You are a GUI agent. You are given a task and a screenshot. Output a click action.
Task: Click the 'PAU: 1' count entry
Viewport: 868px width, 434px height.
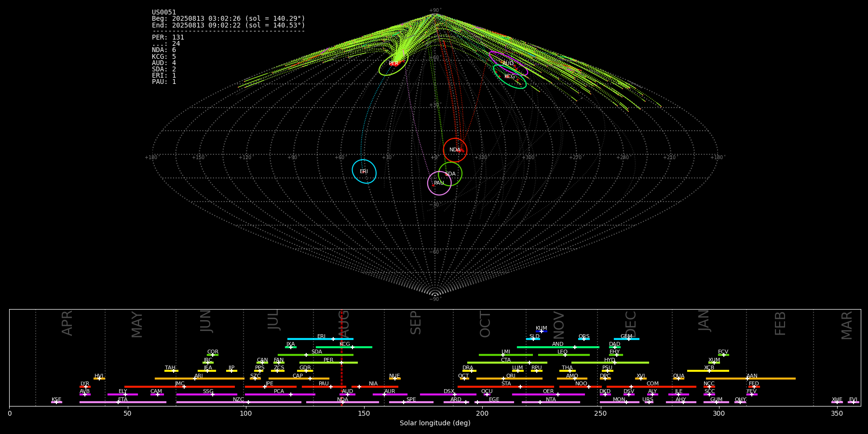coord(164,81)
